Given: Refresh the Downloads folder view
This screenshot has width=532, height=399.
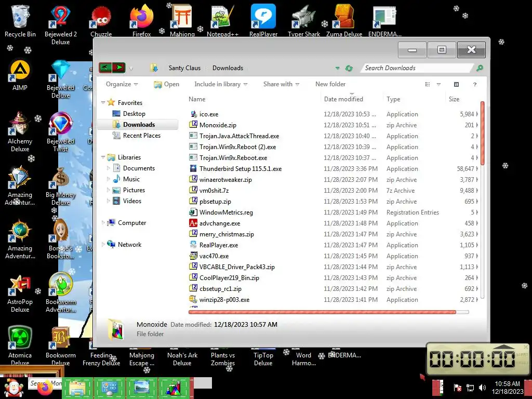Looking at the screenshot, I should 349,68.
